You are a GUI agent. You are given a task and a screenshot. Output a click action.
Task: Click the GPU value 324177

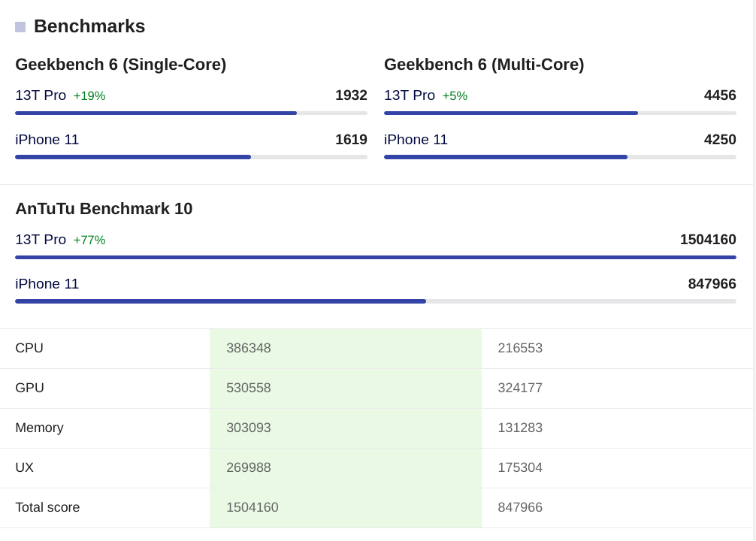[520, 388]
